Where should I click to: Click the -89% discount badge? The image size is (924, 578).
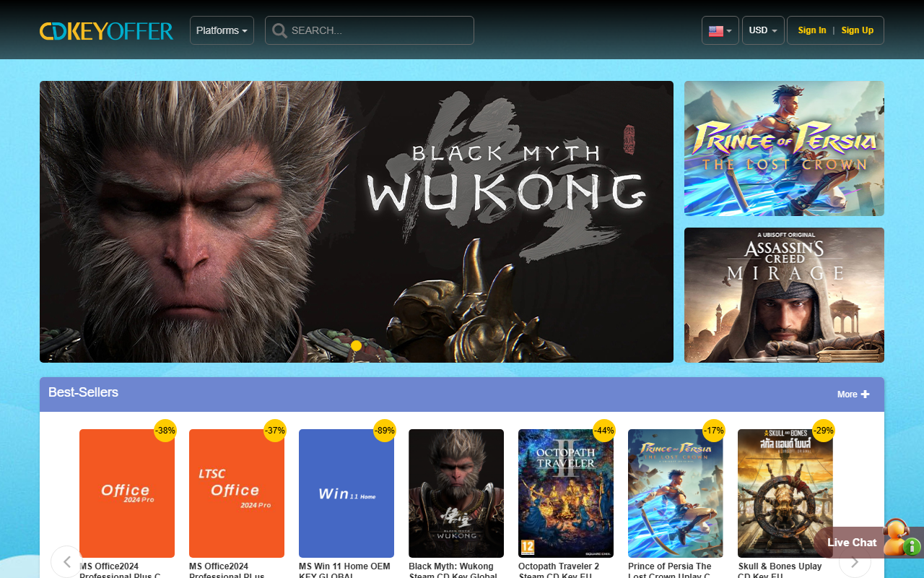(385, 431)
